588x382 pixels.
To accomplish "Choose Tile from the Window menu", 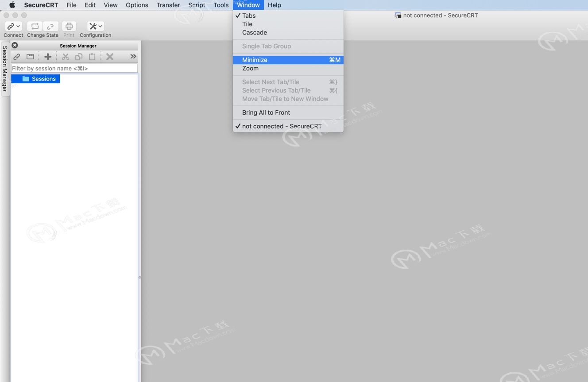I will click(288, 24).
